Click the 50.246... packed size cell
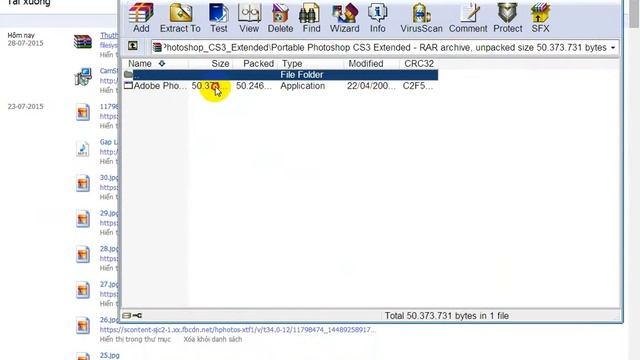640x360 pixels. click(x=254, y=86)
